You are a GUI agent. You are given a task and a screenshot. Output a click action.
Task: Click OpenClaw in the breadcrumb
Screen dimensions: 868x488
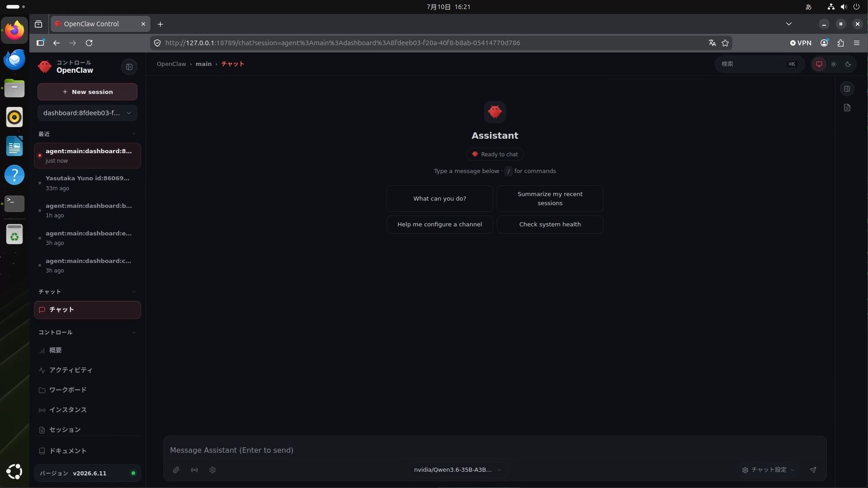pos(171,64)
